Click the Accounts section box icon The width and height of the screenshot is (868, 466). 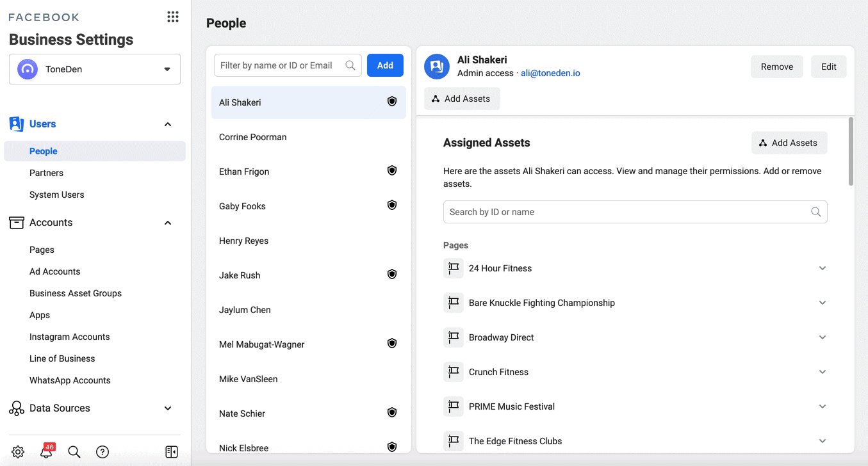point(17,223)
